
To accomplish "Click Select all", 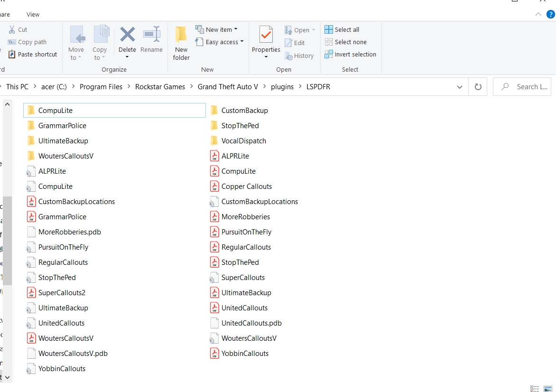I will 342,29.
